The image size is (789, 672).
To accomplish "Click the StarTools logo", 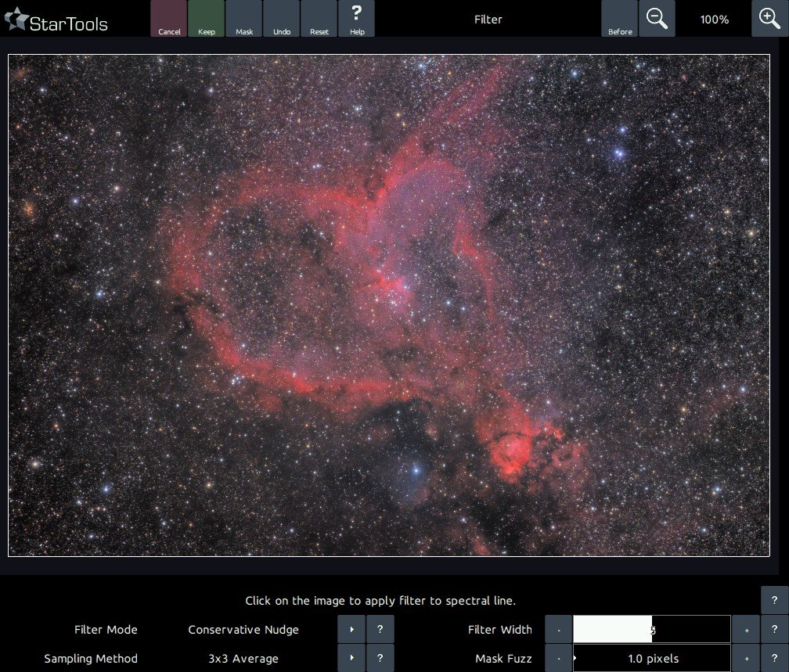I will click(x=56, y=21).
